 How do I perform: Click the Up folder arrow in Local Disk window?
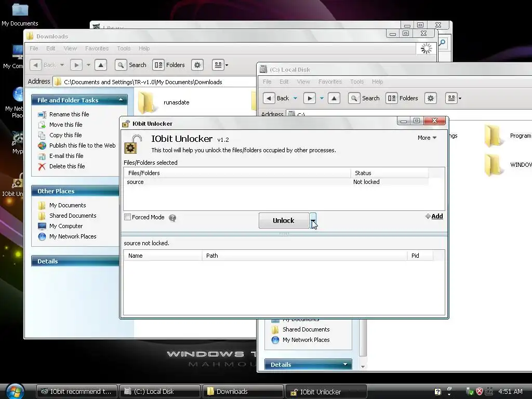[x=334, y=98]
